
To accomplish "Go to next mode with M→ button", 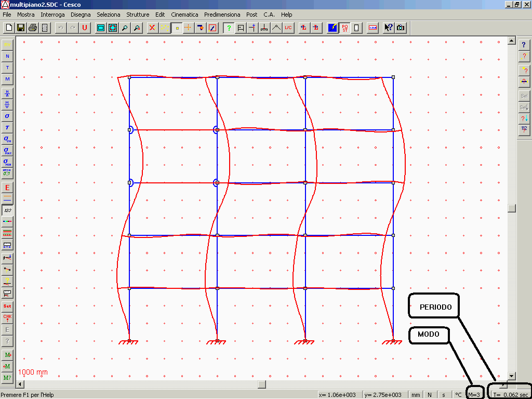I will tap(7, 355).
